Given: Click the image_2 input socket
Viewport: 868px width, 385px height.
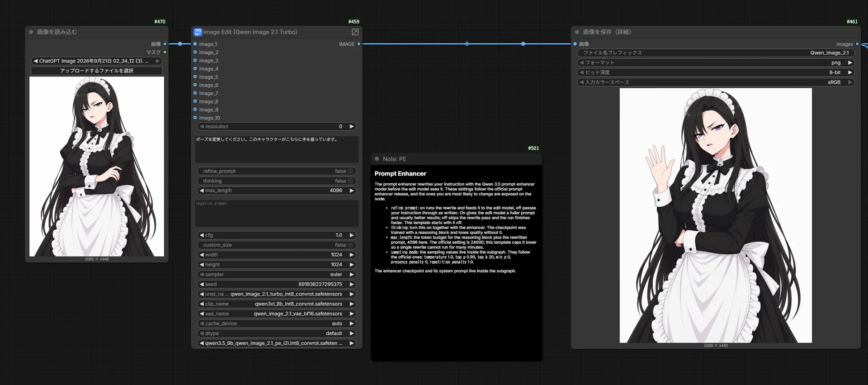Looking at the screenshot, I should pyautogui.click(x=195, y=52).
